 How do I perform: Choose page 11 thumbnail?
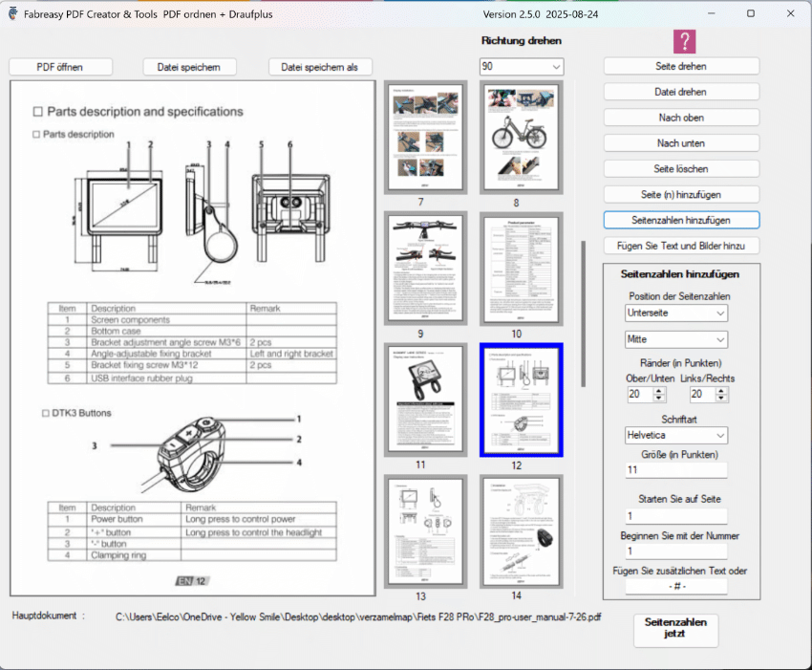click(x=420, y=398)
